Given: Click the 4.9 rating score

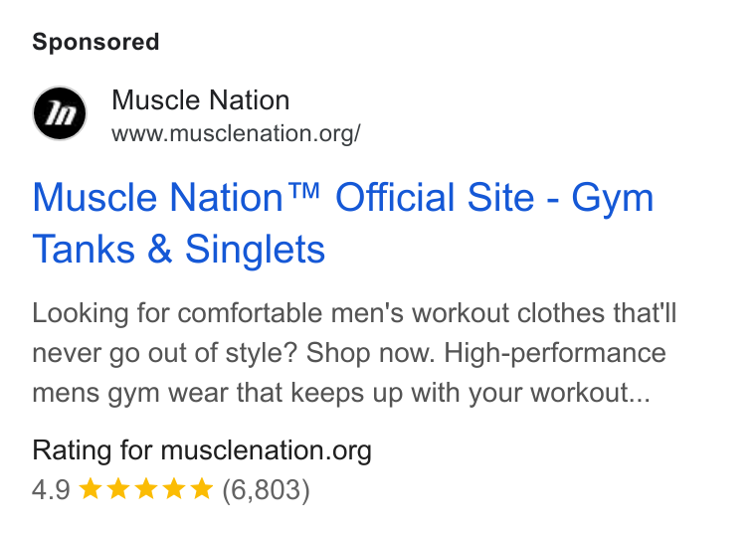Looking at the screenshot, I should [x=51, y=489].
